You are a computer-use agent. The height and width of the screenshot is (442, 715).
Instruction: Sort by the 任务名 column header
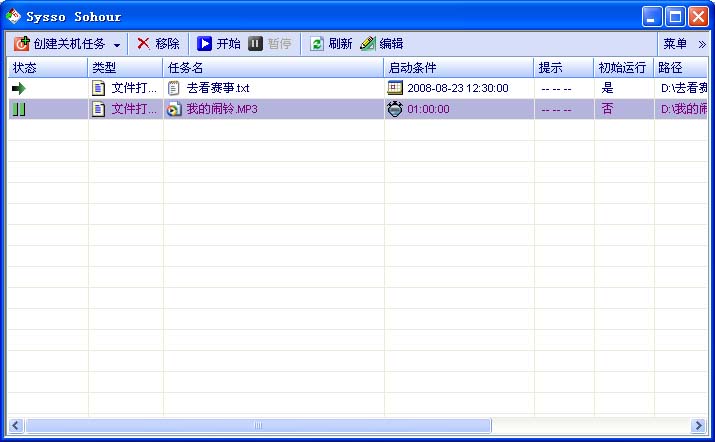click(274, 68)
